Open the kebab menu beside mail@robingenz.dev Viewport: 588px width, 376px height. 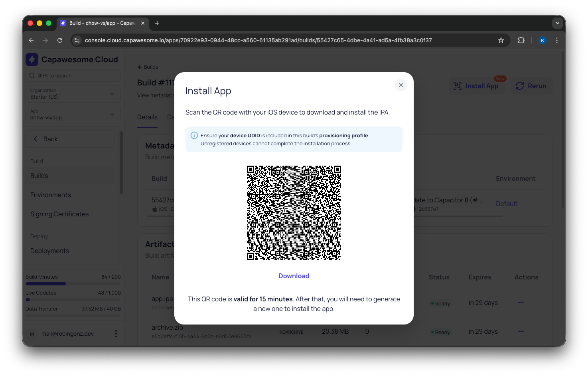click(x=116, y=333)
